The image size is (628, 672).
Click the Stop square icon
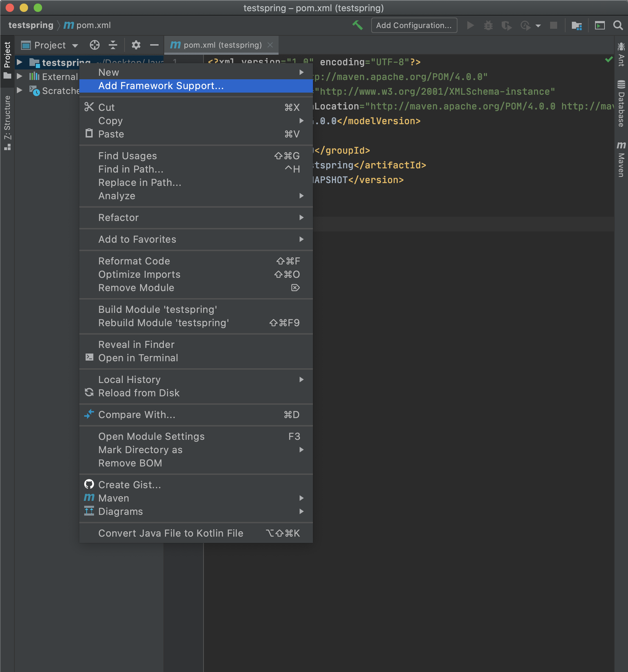(x=553, y=25)
